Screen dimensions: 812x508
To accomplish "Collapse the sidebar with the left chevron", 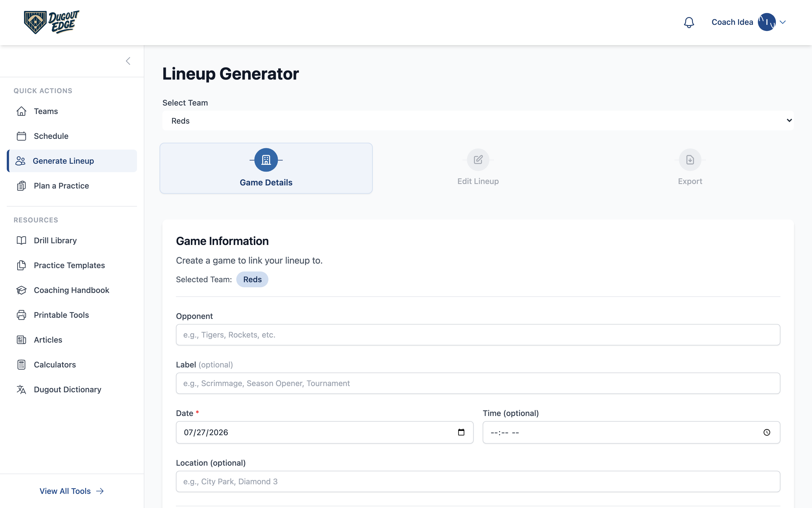I will click(128, 61).
